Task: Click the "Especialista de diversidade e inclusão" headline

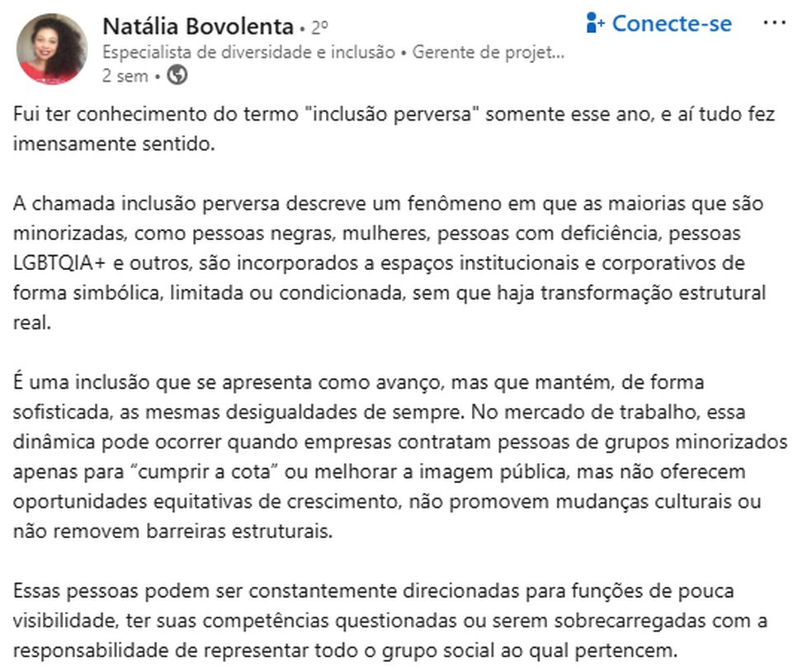Action: (x=248, y=53)
